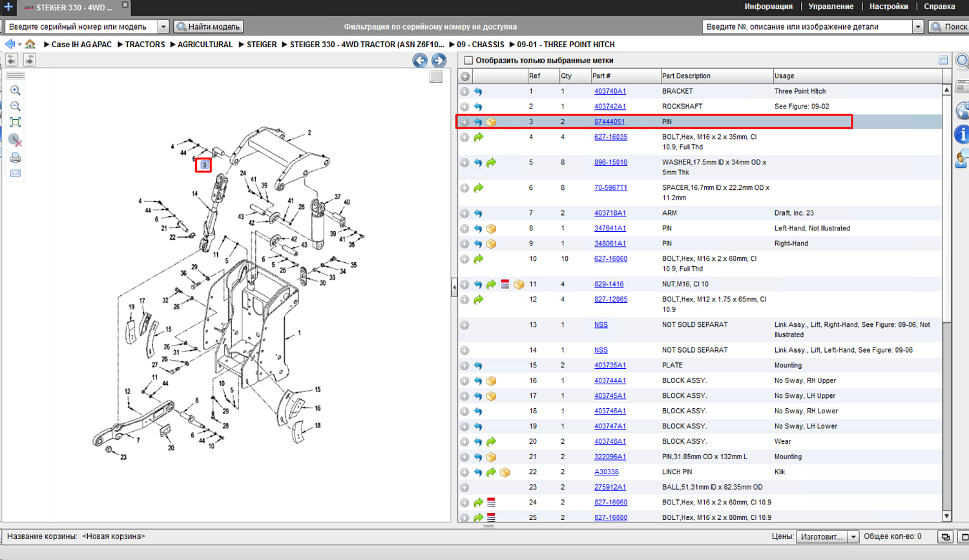
Task: Go to the previous figure with left arrow
Action: 420,60
